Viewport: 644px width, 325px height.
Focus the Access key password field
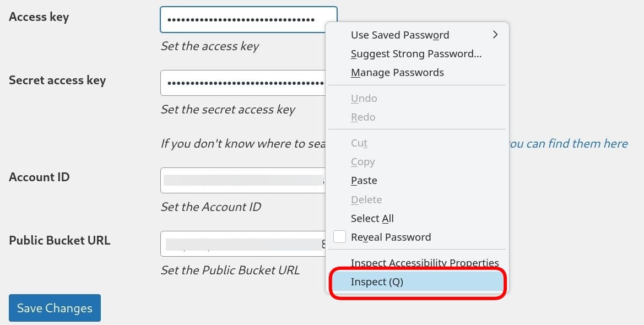242,20
